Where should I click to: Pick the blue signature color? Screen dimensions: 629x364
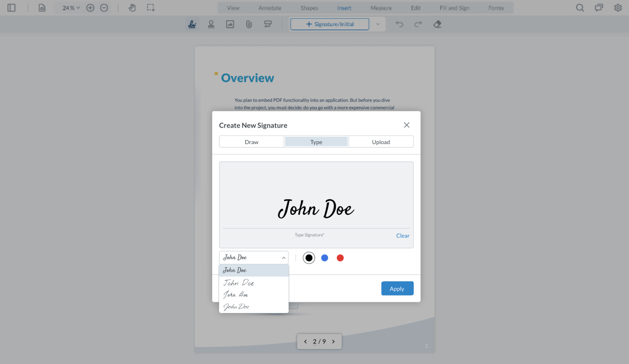(x=325, y=258)
